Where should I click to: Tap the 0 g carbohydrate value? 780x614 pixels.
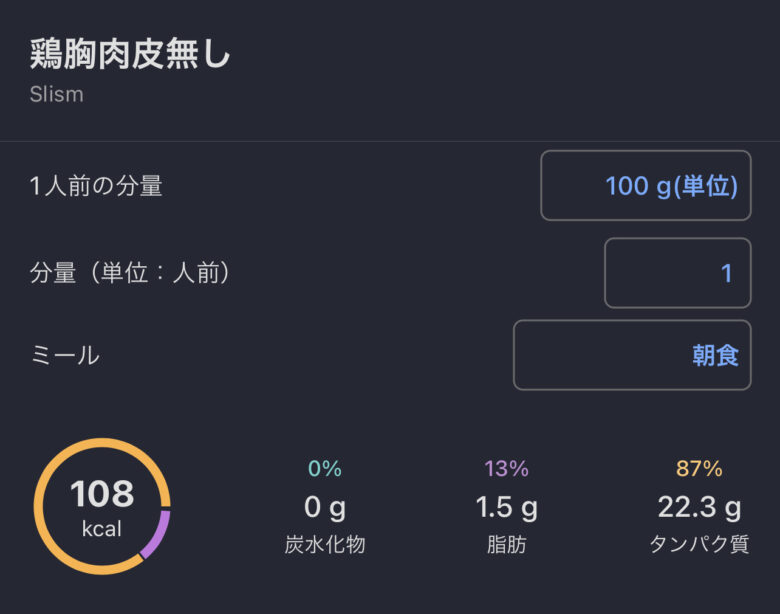(x=325, y=508)
